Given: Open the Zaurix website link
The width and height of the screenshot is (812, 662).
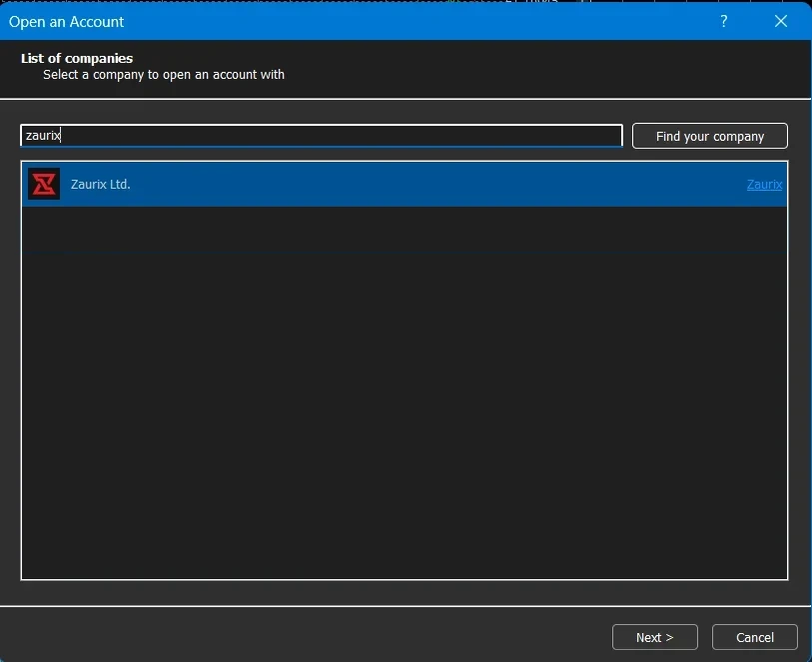Looking at the screenshot, I should pos(764,185).
